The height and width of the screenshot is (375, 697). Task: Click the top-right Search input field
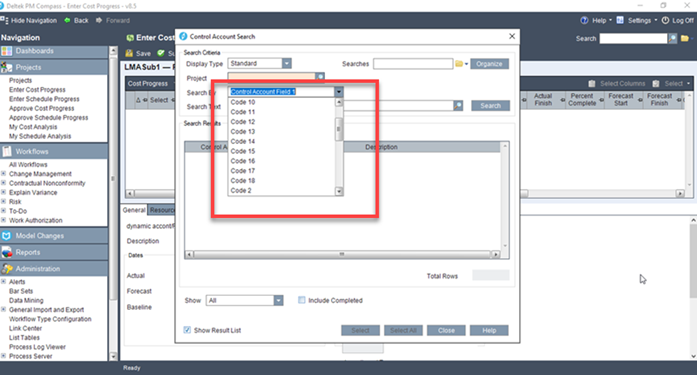(x=633, y=39)
